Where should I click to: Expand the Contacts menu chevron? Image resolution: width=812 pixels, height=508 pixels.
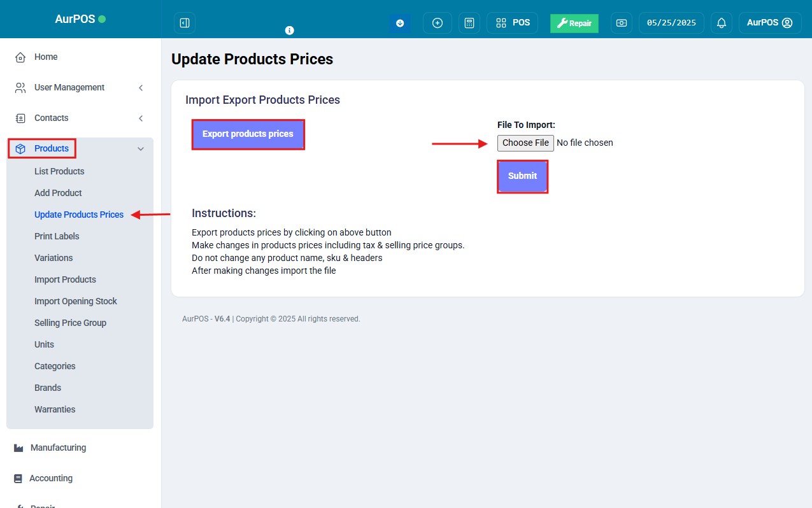click(141, 118)
